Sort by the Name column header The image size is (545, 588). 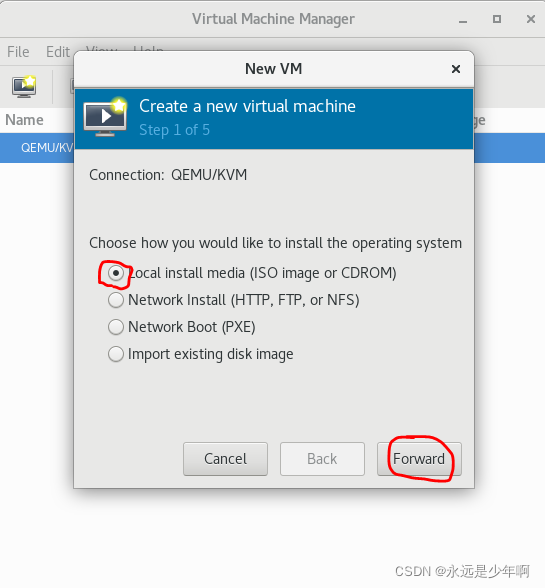click(x=24, y=120)
